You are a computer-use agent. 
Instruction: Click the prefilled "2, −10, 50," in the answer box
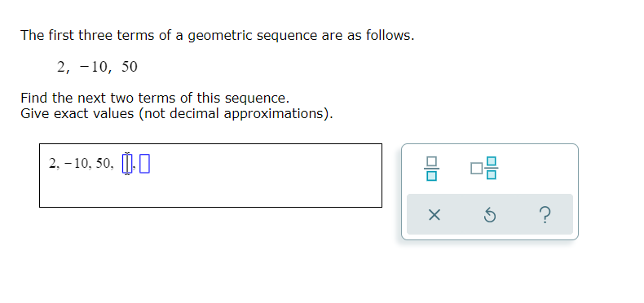(82, 164)
